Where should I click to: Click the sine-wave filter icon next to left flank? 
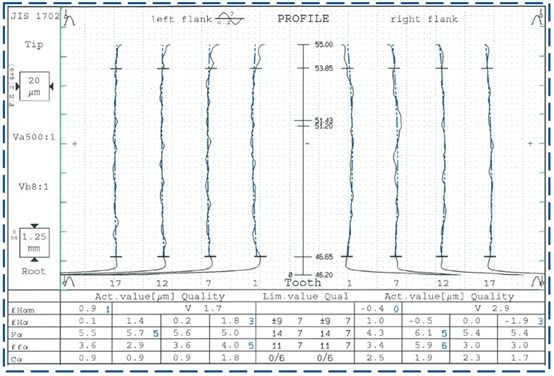(x=230, y=18)
